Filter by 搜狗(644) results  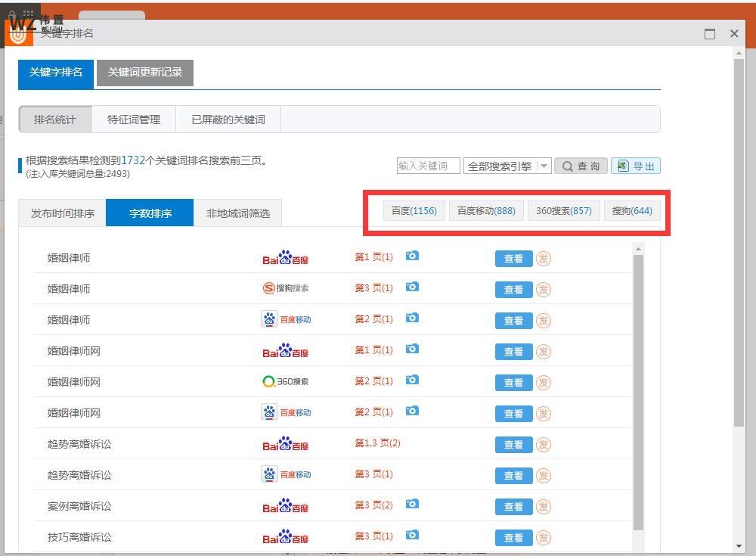click(x=631, y=211)
